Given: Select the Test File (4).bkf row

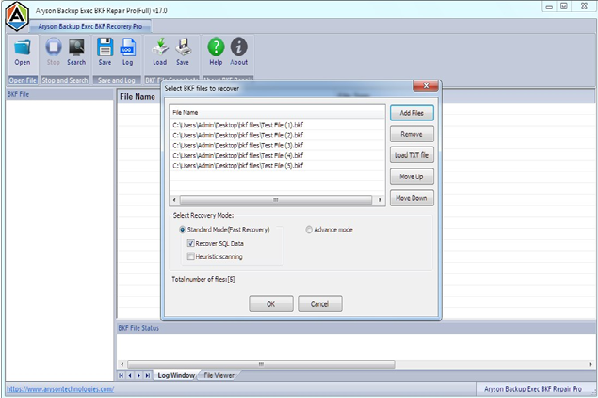Looking at the screenshot, I should (x=277, y=155).
